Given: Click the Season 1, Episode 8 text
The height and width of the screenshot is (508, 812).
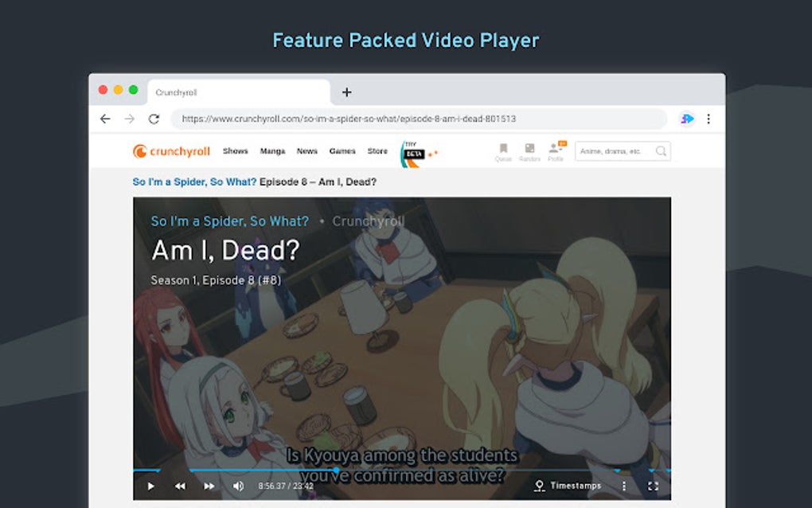Looking at the screenshot, I should tap(216, 280).
